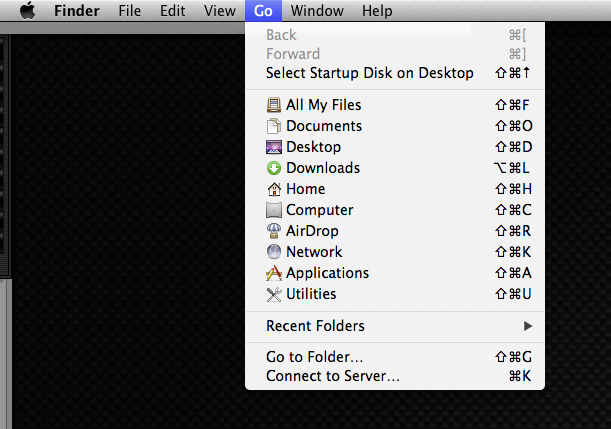The height and width of the screenshot is (429, 611).
Task: Open the Window menu
Action: [317, 11]
